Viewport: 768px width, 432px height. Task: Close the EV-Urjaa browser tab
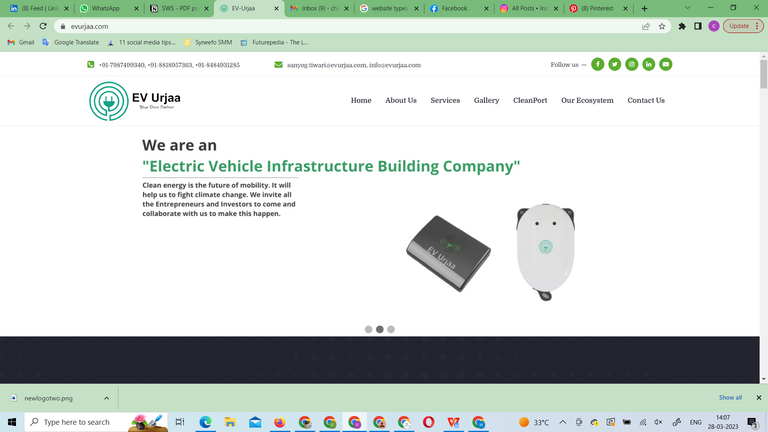276,8
